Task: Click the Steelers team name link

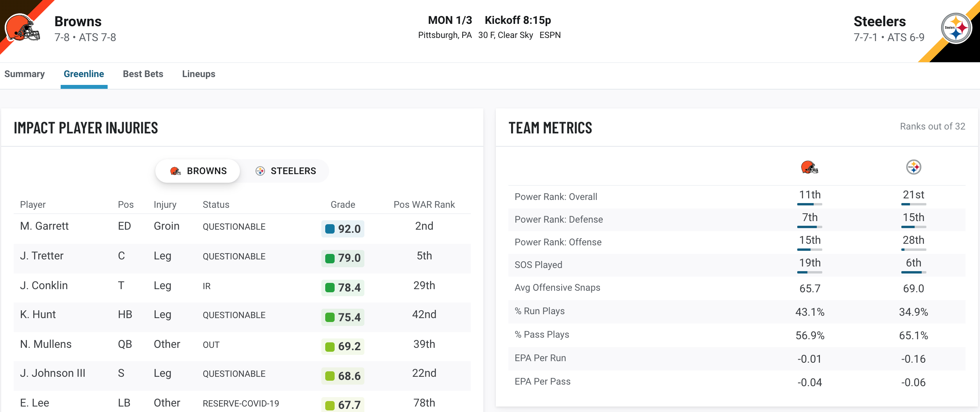Action: click(x=879, y=21)
